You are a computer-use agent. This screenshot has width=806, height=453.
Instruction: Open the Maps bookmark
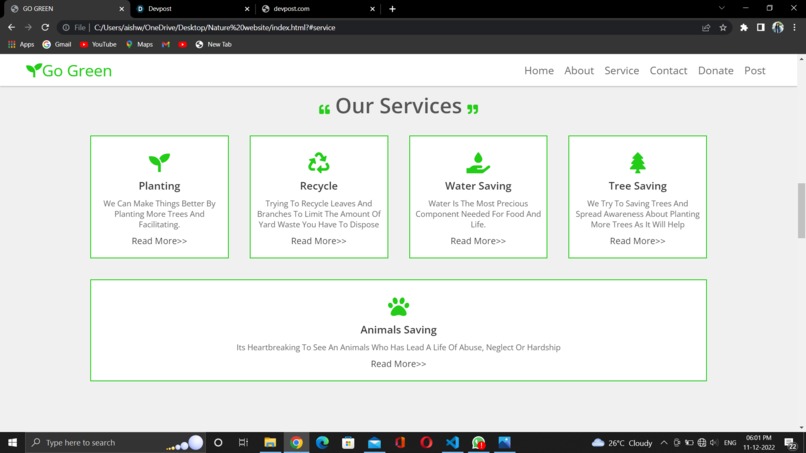coord(139,45)
